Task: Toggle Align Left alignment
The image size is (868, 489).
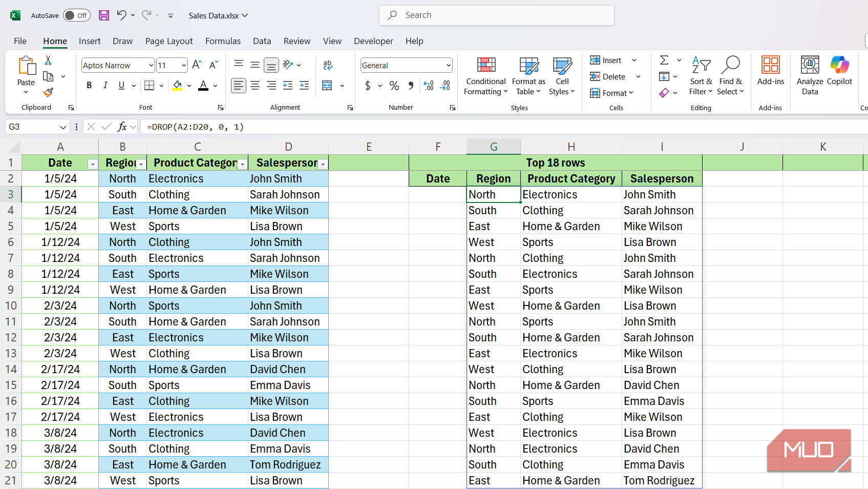Action: coord(239,86)
